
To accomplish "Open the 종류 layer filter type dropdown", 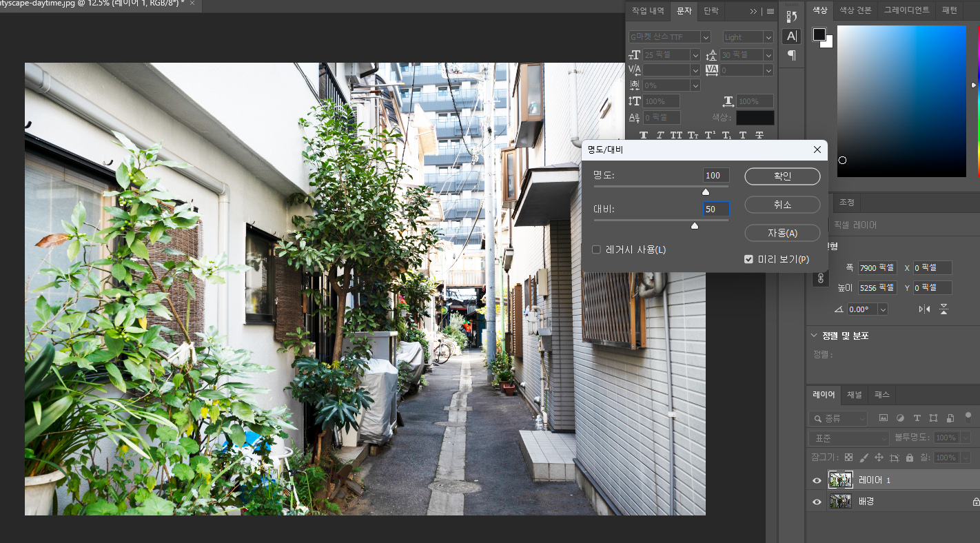I will (838, 418).
